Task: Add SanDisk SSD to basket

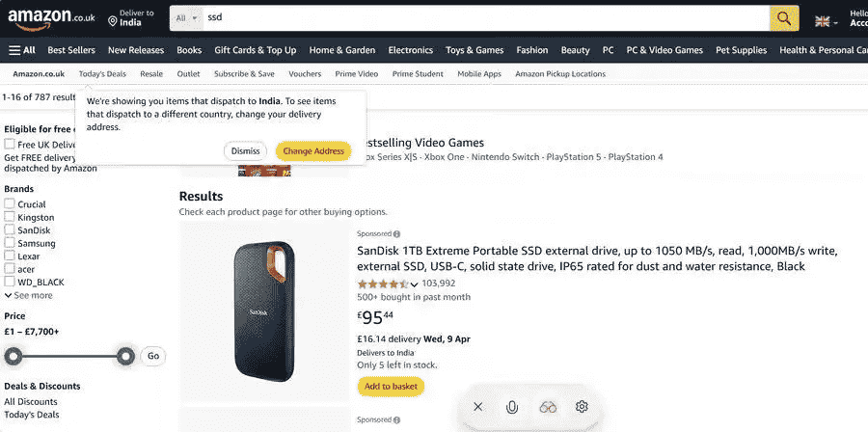Action: 391,387
